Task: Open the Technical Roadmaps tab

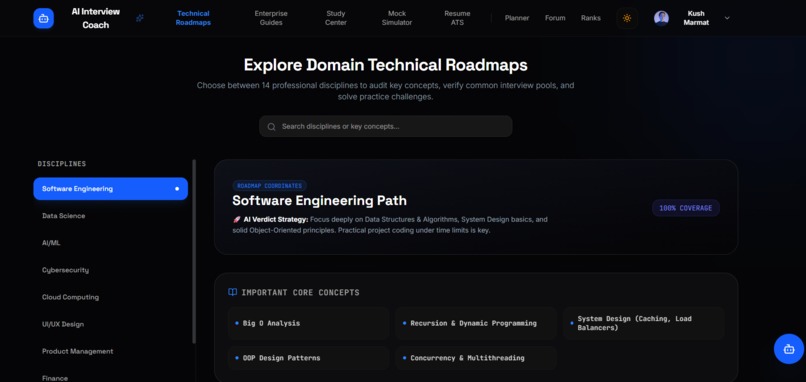Action: click(193, 18)
